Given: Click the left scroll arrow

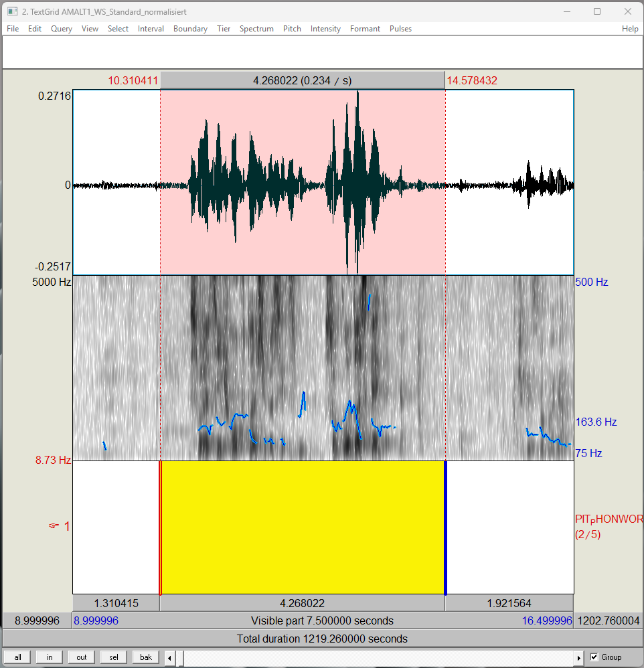Looking at the screenshot, I should tap(169, 657).
